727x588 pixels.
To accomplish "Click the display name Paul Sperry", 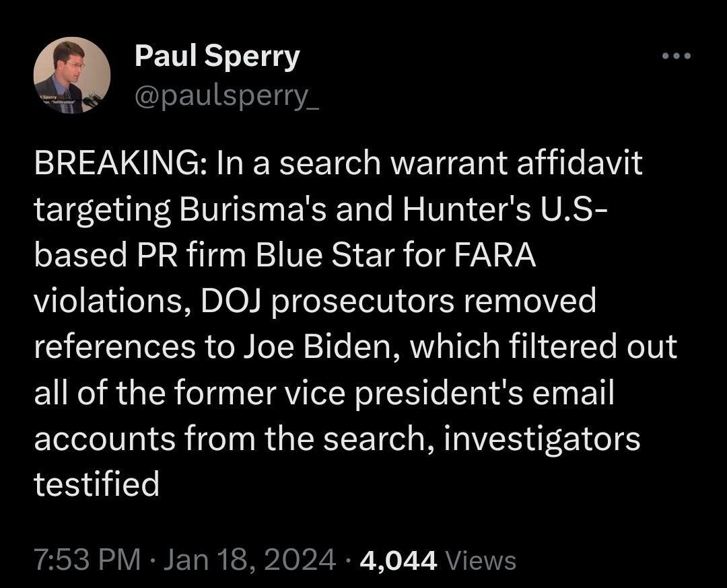I will click(217, 57).
